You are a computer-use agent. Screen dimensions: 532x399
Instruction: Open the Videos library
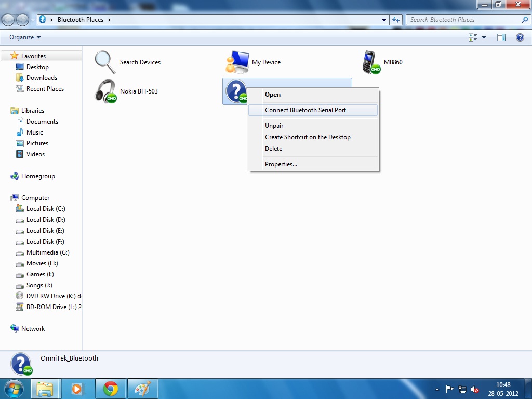[36, 154]
